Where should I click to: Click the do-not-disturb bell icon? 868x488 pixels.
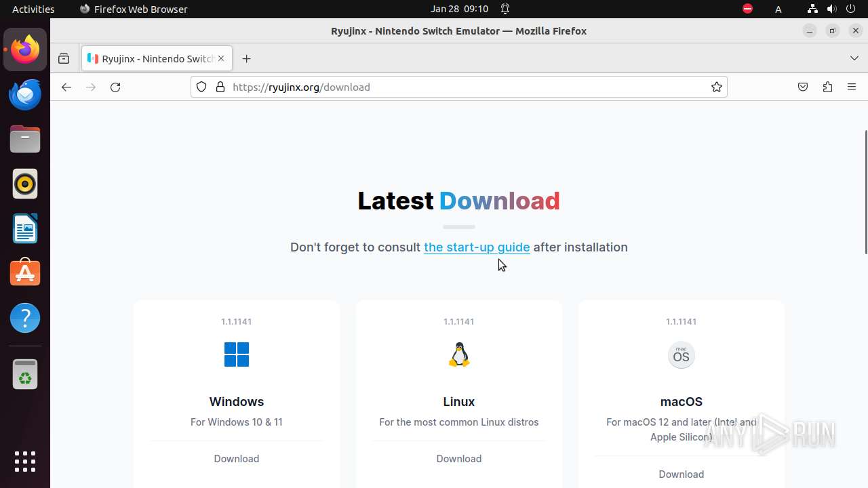click(505, 9)
